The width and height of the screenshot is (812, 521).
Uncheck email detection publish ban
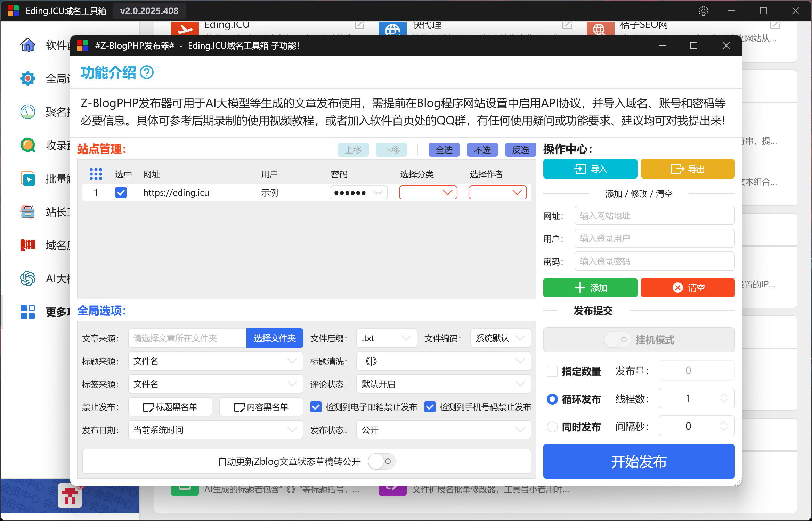coord(316,407)
